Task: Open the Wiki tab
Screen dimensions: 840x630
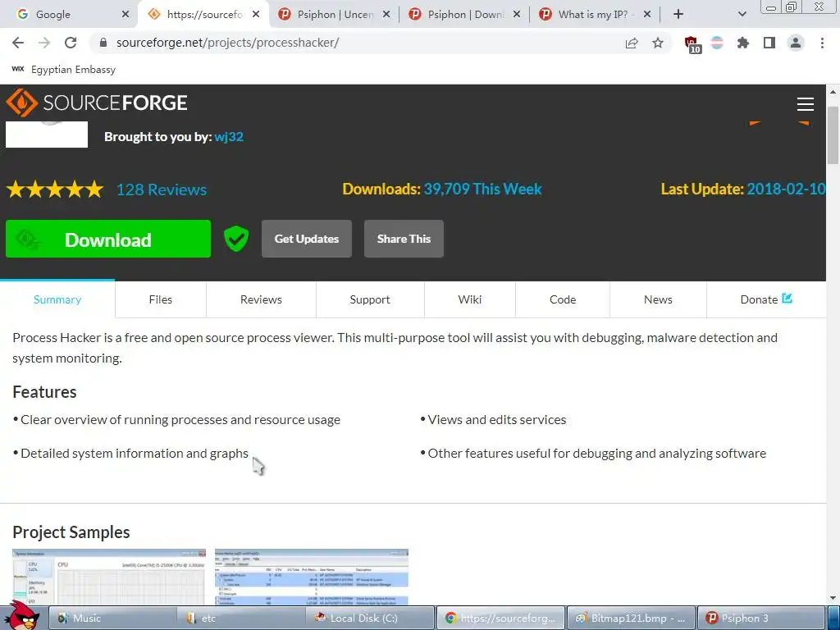Action: click(470, 299)
